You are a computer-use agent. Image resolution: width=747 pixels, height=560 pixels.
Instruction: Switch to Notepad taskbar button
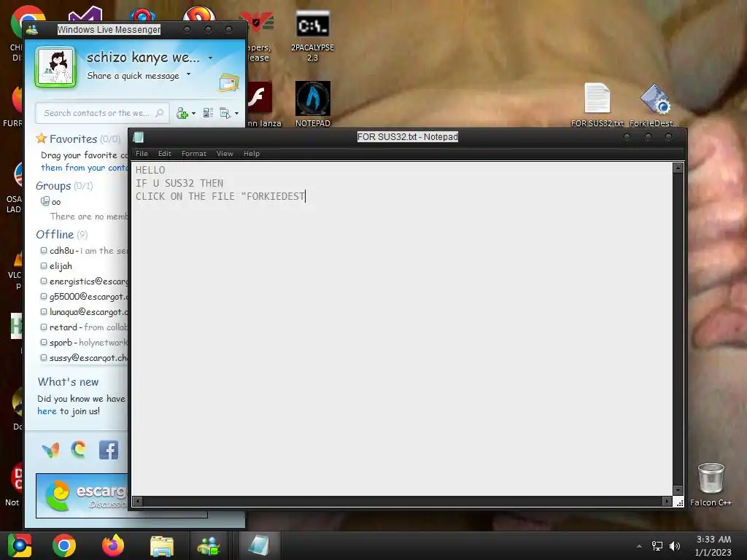[x=259, y=545]
